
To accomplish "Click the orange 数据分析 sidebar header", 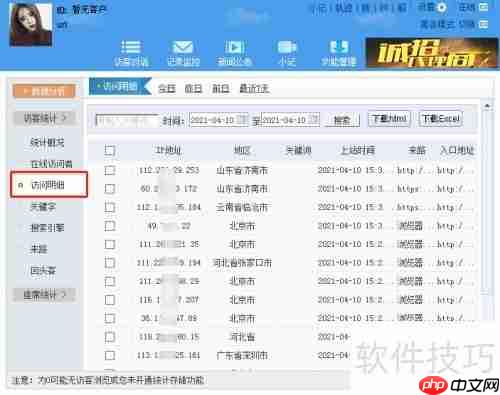I will (x=44, y=91).
